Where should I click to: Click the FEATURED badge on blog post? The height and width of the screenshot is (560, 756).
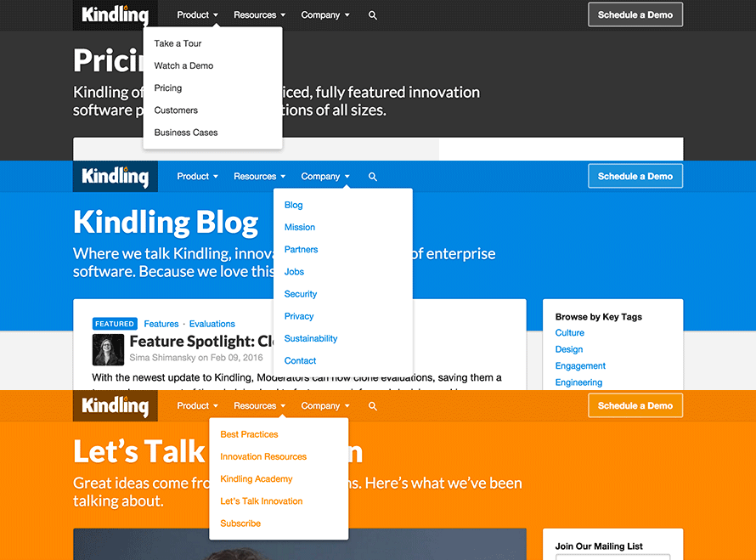115,324
